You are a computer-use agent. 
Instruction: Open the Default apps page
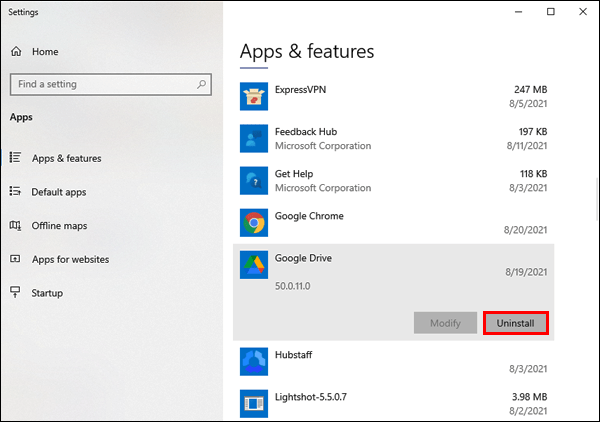point(59,192)
